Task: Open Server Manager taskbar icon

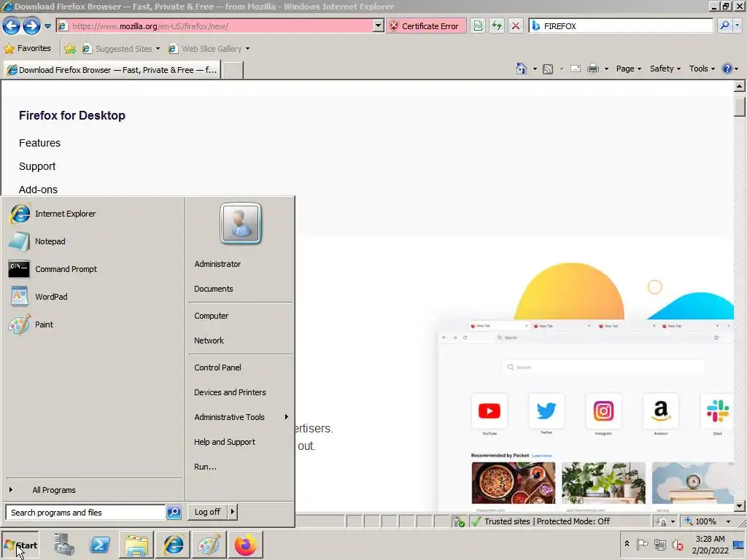Action: (64, 545)
